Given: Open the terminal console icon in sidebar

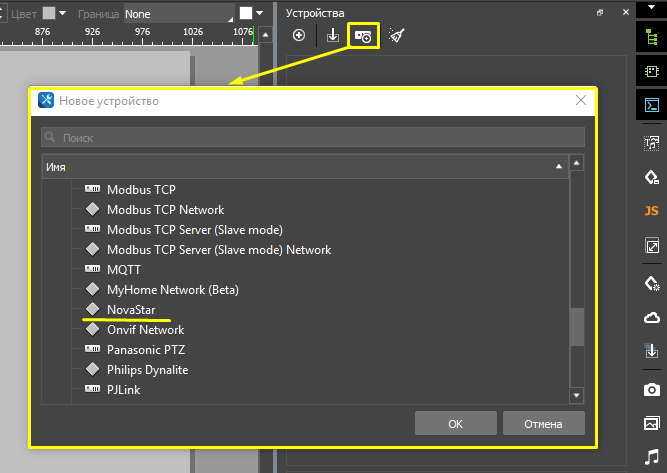Looking at the screenshot, I should (x=651, y=104).
